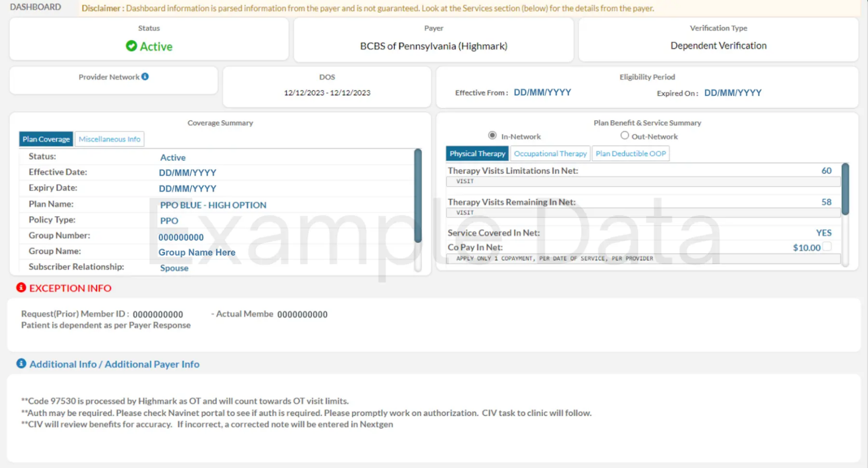868x468 pixels.
Task: Click the green Active status checkmark icon
Action: [131, 46]
